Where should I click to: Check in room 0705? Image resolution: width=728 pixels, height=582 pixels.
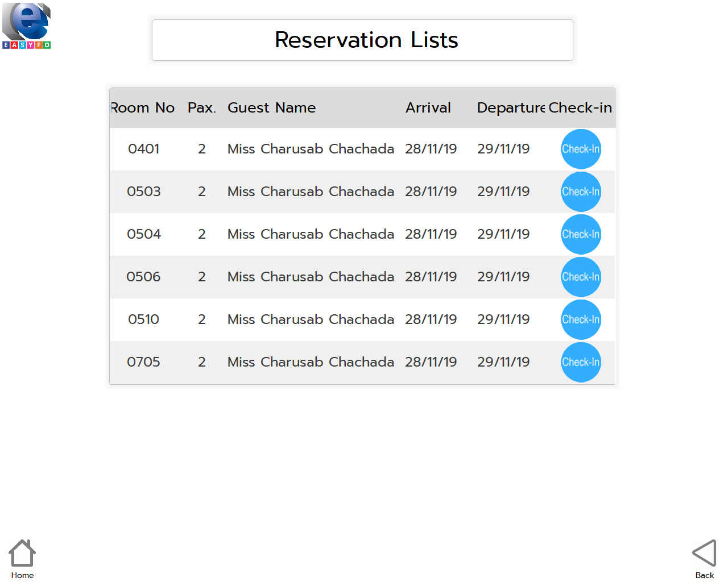pos(581,362)
